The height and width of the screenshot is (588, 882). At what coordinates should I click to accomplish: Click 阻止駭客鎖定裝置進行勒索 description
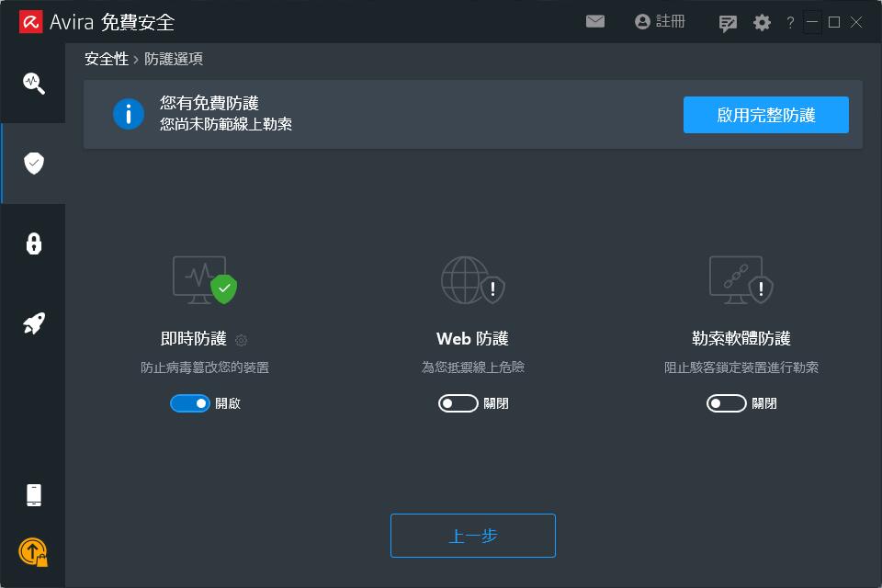(741, 367)
